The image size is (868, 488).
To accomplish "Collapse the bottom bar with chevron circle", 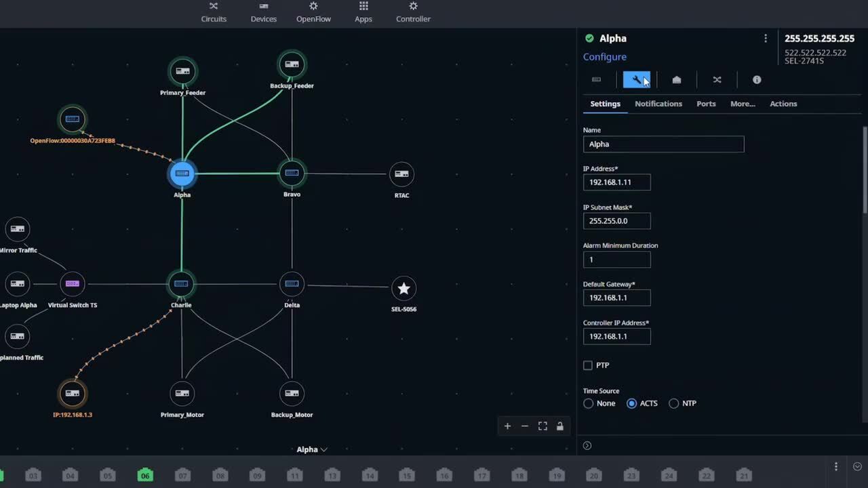I will (857, 466).
